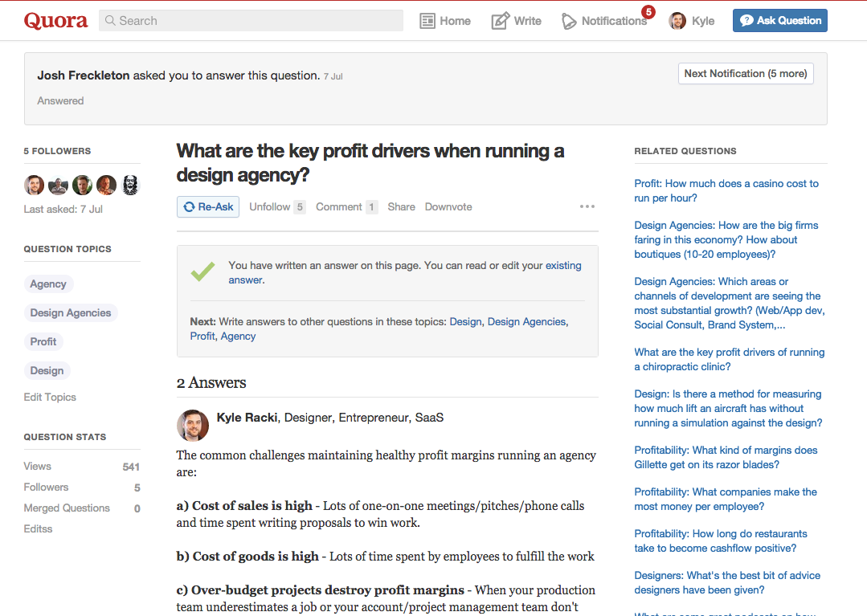Open related question about channels of development growth
The height and width of the screenshot is (616, 867).
click(x=730, y=304)
